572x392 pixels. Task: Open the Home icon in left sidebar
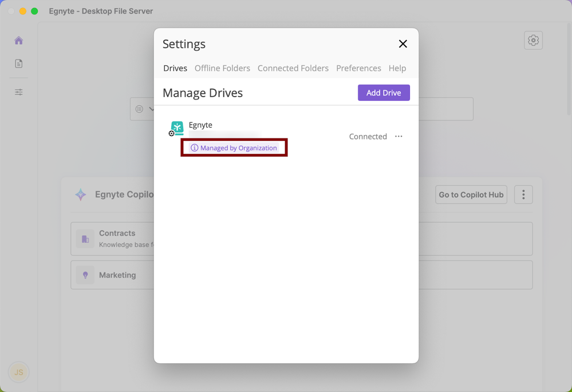pyautogui.click(x=18, y=40)
